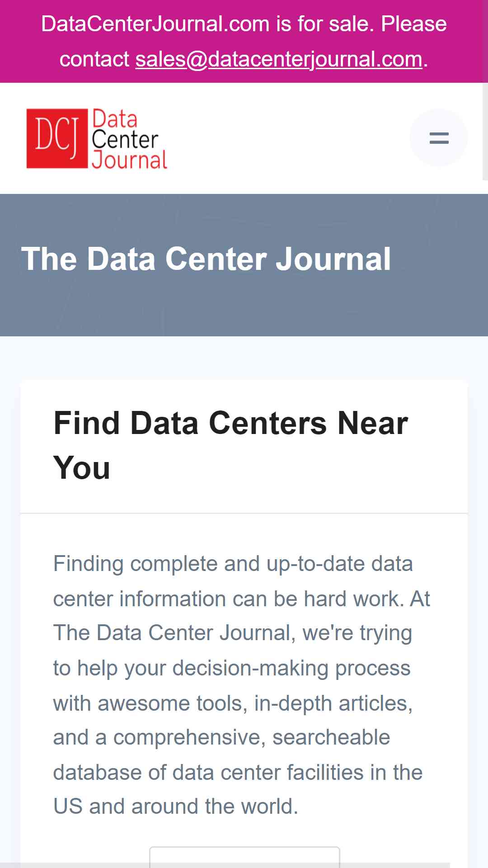
Task: Open the hamburger navigation menu
Action: click(x=439, y=138)
